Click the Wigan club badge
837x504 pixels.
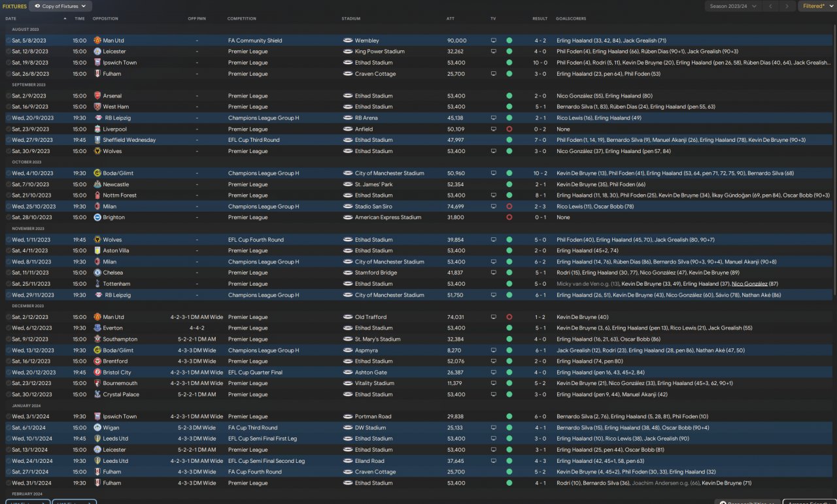point(97,428)
